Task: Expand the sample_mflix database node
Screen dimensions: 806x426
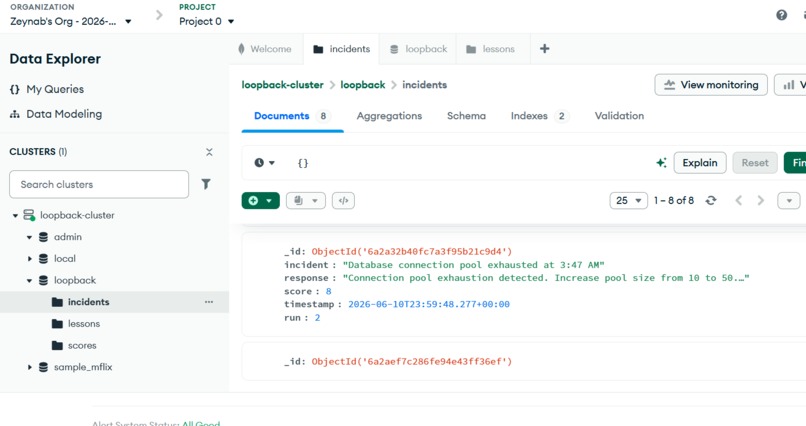Action: [x=29, y=367]
